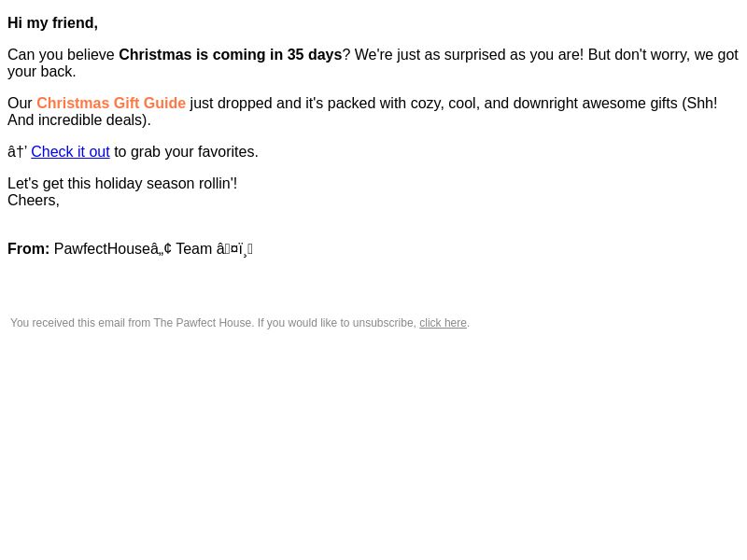Click the "PawfectHouse" sender name
The height and width of the screenshot is (560, 747).
coord(102,249)
